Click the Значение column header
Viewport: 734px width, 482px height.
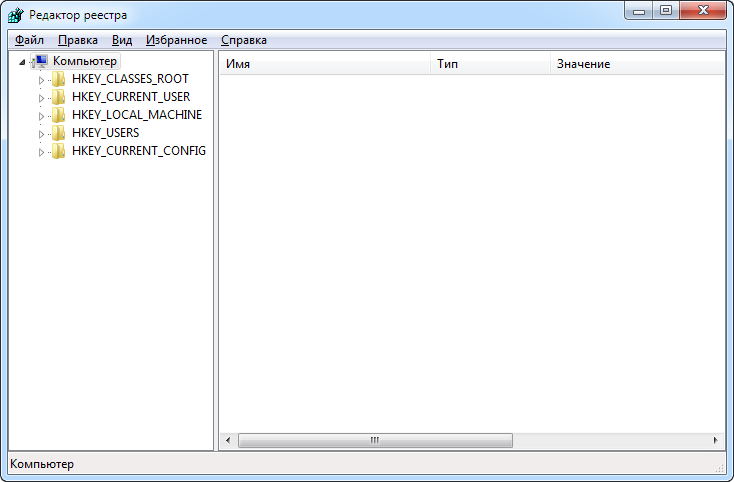(638, 64)
